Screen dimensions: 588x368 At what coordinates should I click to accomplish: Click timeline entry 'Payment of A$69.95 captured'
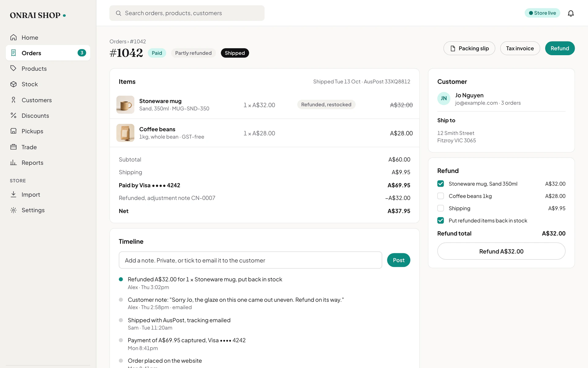[x=187, y=340]
